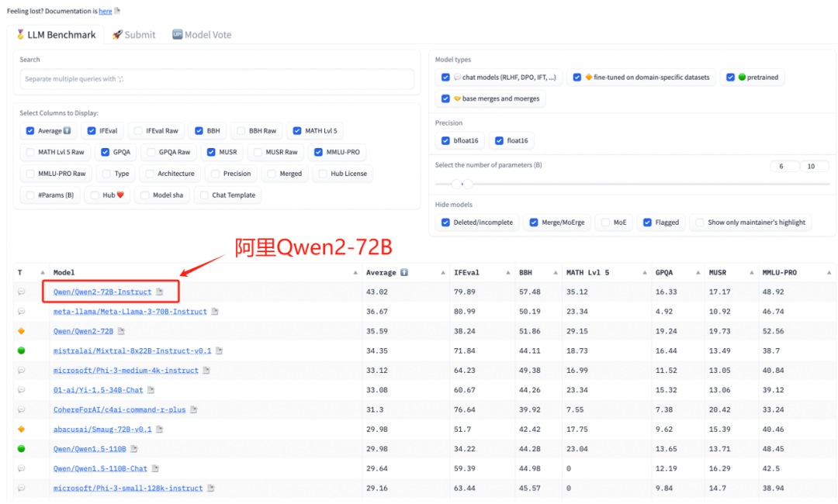Click the document icon beside Phi-3-medium-4k-instruct
This screenshot has width=838, height=504.
click(x=206, y=371)
